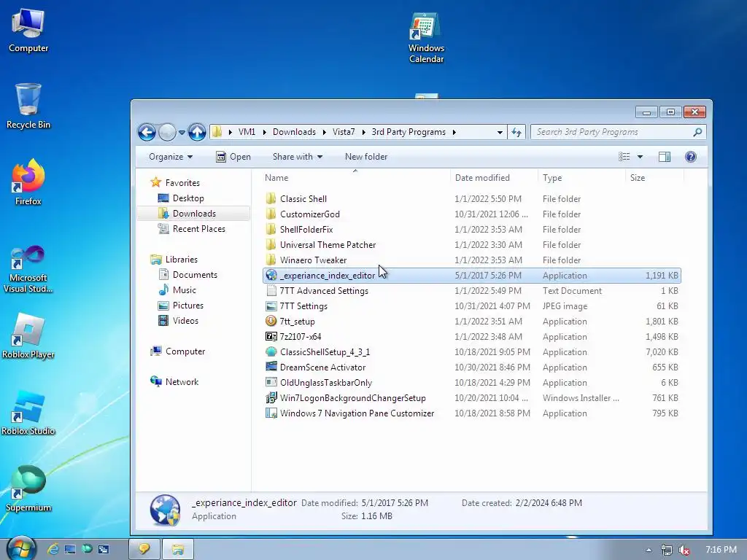
Task: Open the address bar history dropdown
Action: coord(499,133)
